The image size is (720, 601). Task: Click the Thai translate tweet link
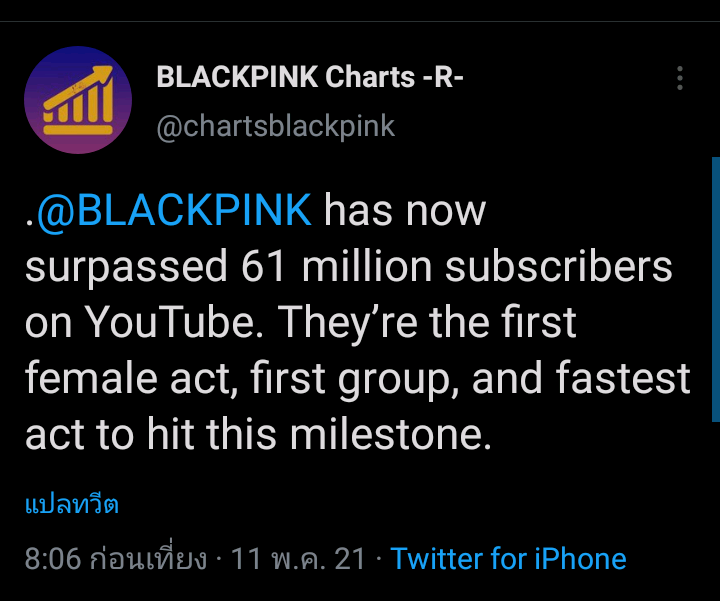(71, 504)
